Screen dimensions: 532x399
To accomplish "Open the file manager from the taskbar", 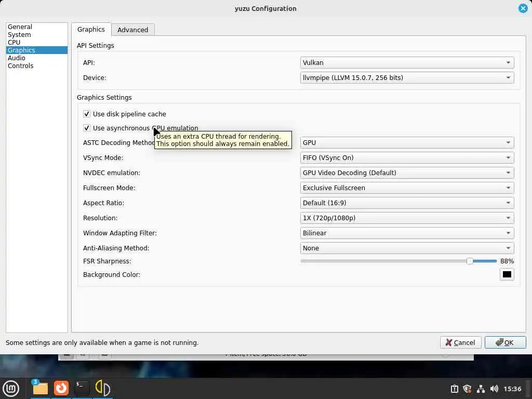I will pos(40,388).
